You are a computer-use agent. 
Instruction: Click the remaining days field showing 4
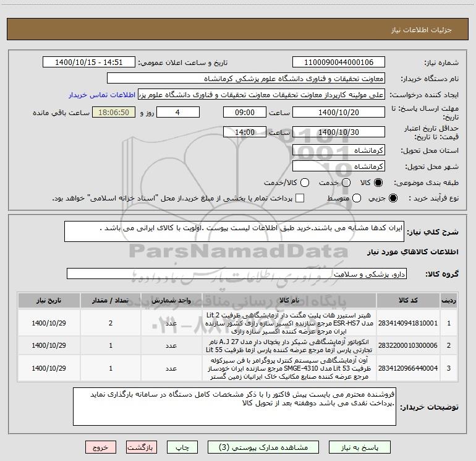(177, 112)
